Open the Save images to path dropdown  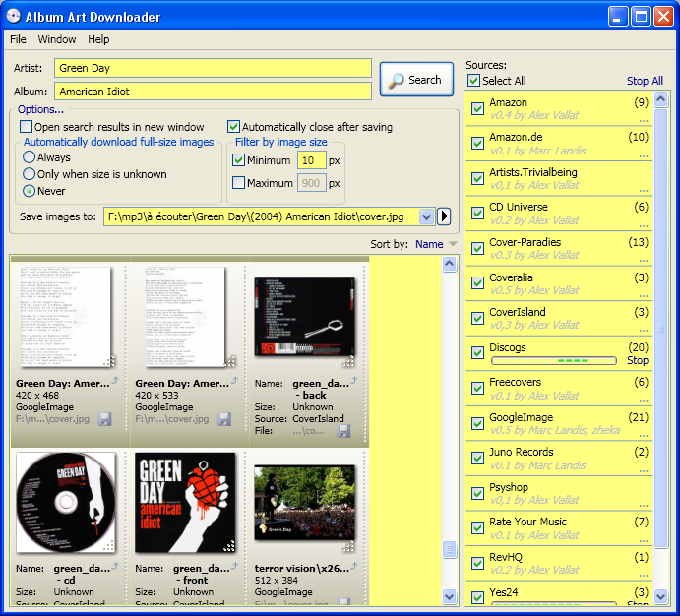click(x=426, y=216)
